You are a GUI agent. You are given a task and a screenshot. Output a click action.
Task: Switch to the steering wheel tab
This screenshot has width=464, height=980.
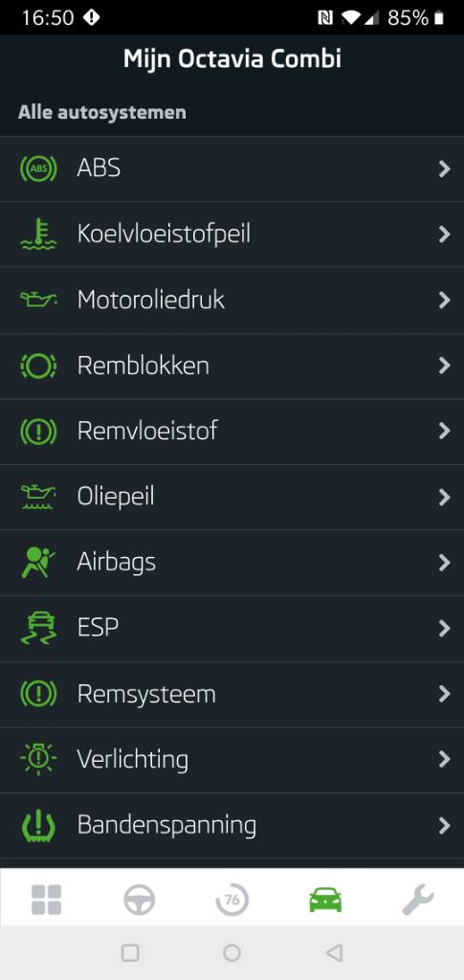[139, 900]
